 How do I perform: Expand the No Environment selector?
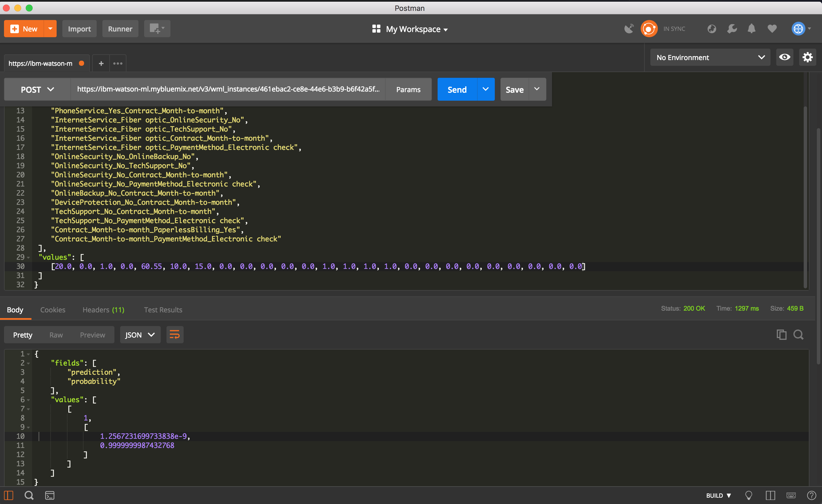[710, 57]
